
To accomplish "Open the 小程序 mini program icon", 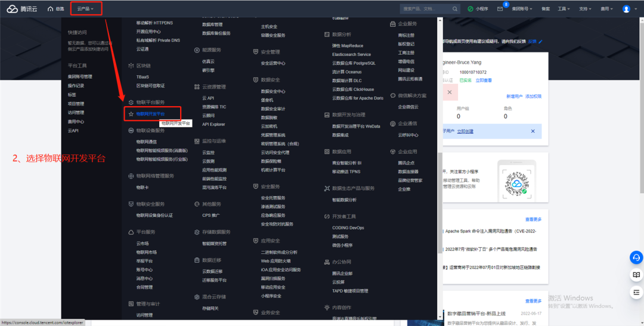I will [470, 8].
